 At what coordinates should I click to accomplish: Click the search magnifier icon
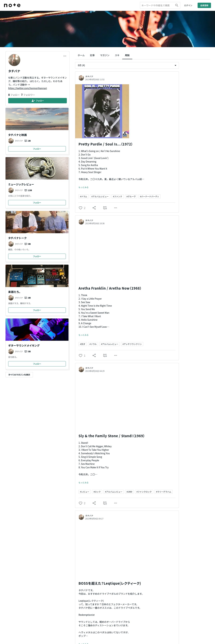pos(177,5)
